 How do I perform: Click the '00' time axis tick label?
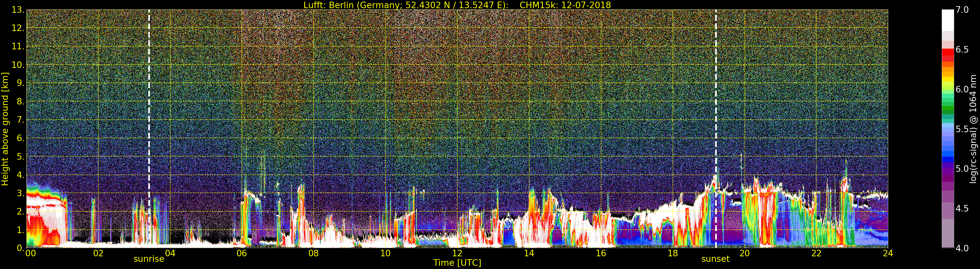point(30,253)
